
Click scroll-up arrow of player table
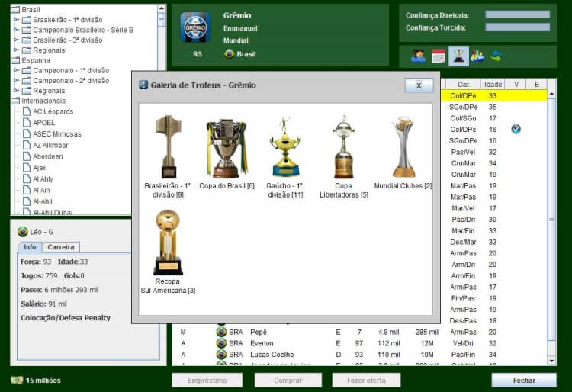pyautogui.click(x=551, y=94)
